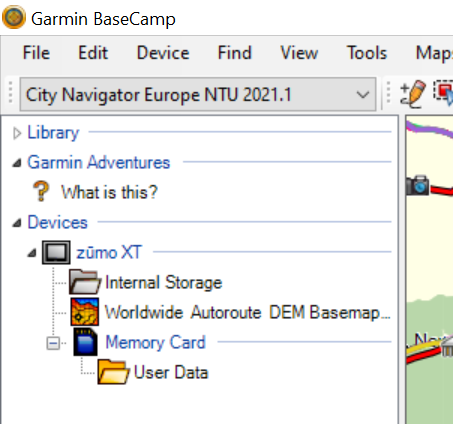Open the Tools menu
453x424 pixels.
click(x=367, y=53)
